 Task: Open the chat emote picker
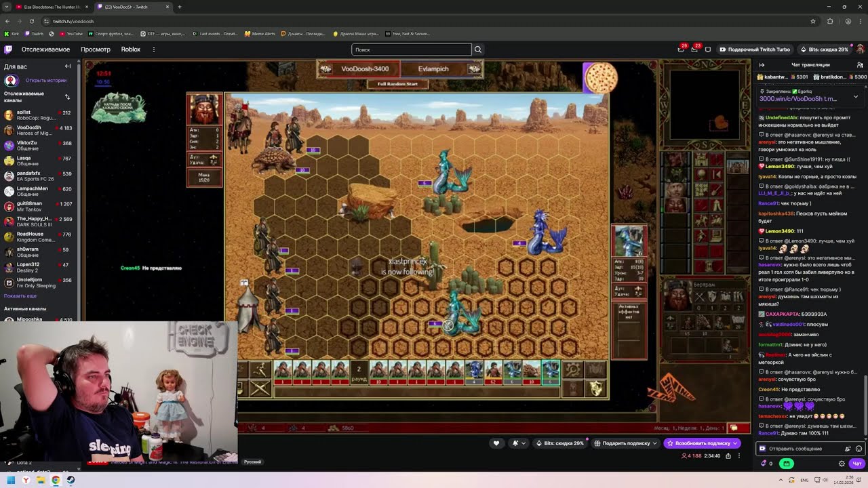tap(859, 449)
